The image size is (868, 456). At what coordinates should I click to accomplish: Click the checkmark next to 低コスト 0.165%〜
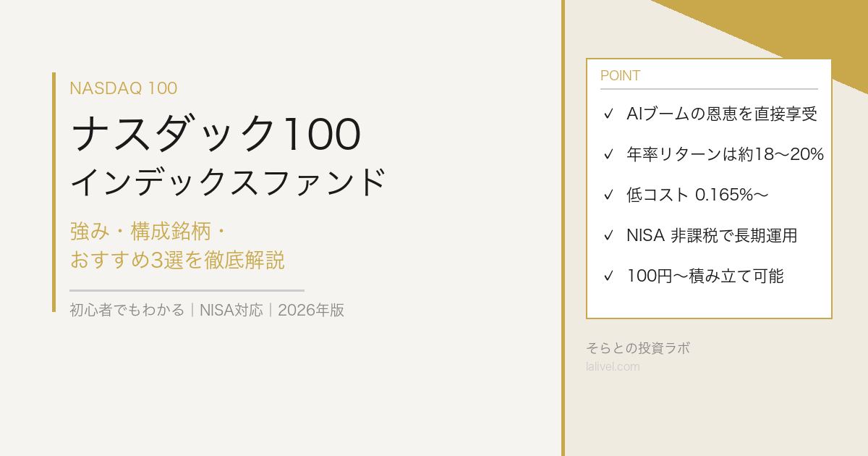click(x=608, y=195)
